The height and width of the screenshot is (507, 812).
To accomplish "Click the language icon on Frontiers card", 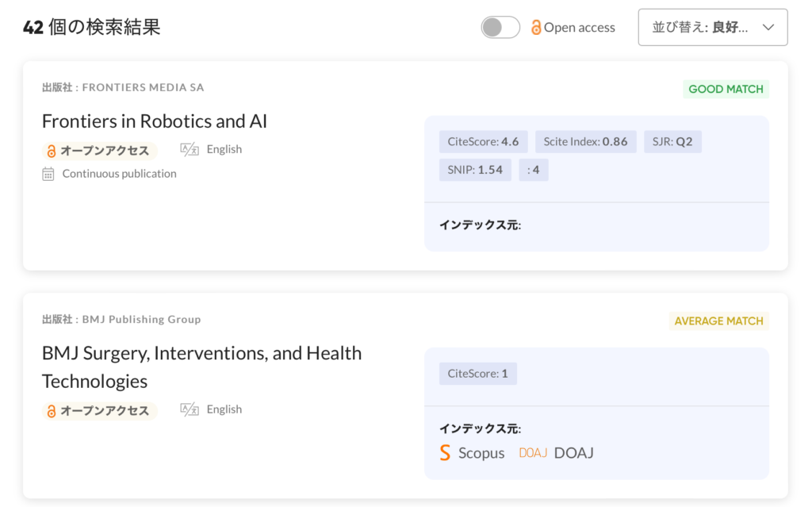I will pos(190,149).
